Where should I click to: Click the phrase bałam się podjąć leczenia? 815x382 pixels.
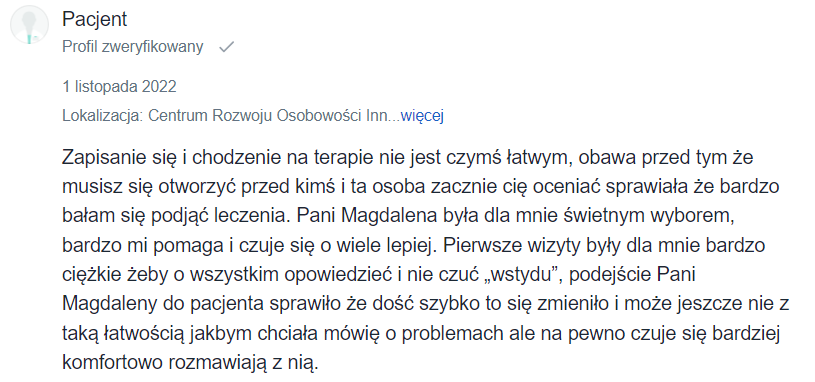click(x=177, y=216)
